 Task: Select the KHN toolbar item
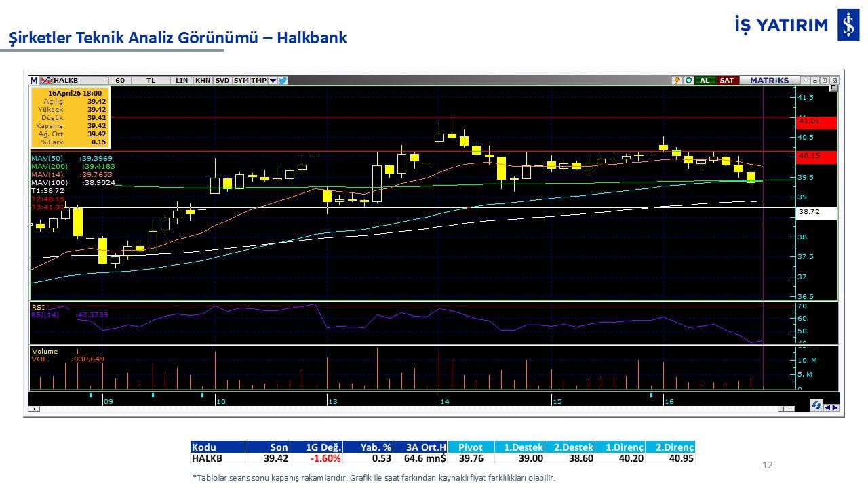point(202,80)
